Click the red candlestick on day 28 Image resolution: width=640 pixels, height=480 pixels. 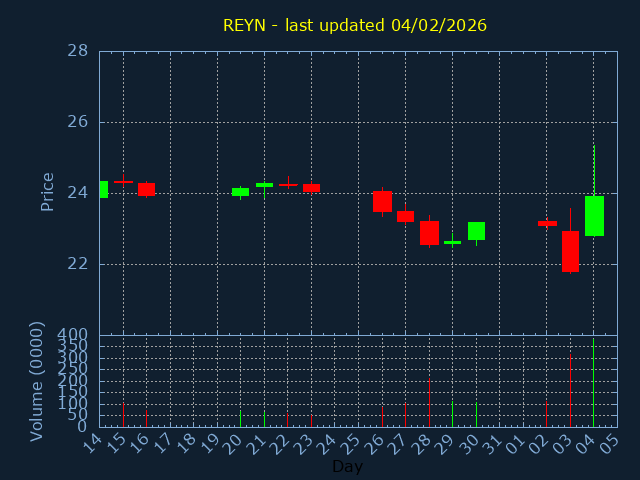[x=429, y=233]
